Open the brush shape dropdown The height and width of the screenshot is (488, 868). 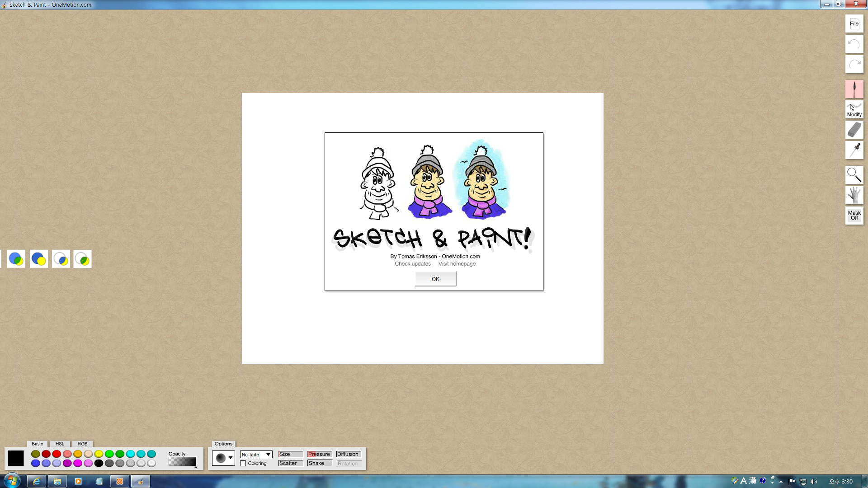tap(223, 458)
